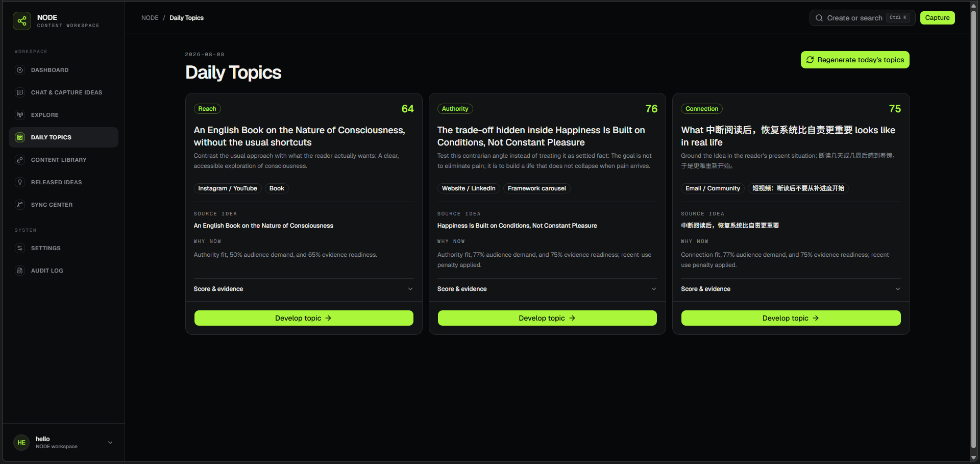Open Sync Center page
Screen dimensions: 980x464
pos(63,205)
